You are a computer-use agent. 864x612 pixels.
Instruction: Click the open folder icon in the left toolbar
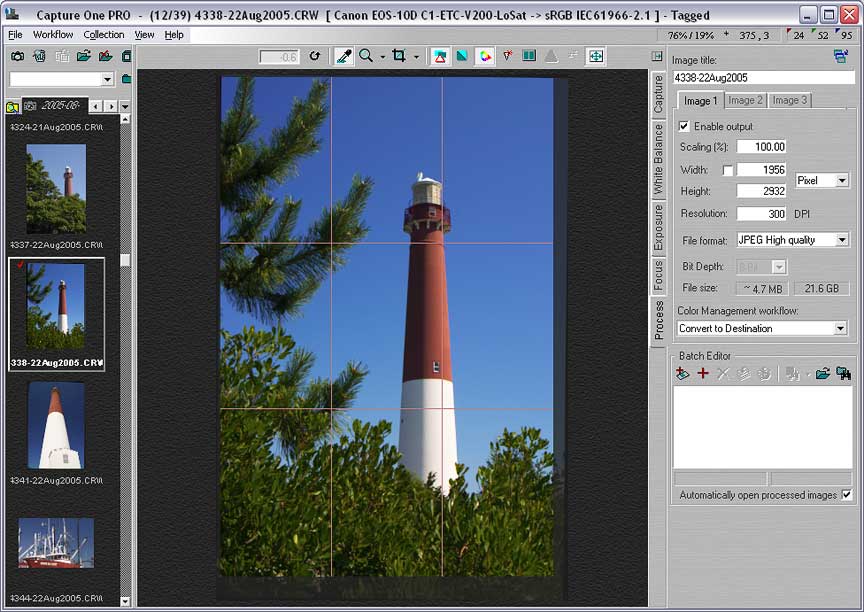click(84, 56)
